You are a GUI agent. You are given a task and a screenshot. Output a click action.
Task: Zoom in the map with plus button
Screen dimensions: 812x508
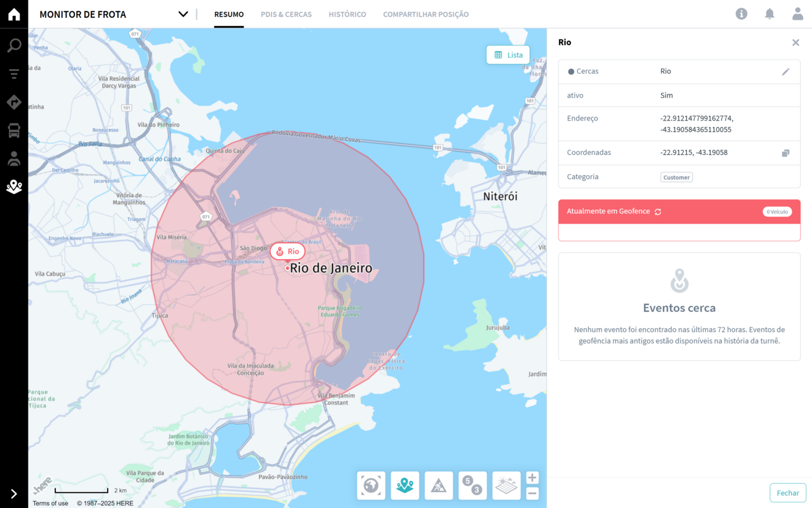click(x=532, y=478)
